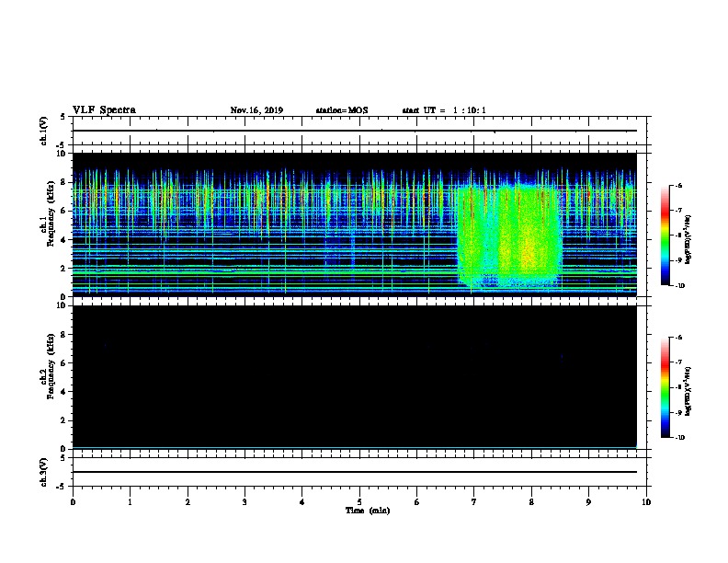
Task: Click the "ch.3(V)" axis label at bottom
Action: point(44,473)
